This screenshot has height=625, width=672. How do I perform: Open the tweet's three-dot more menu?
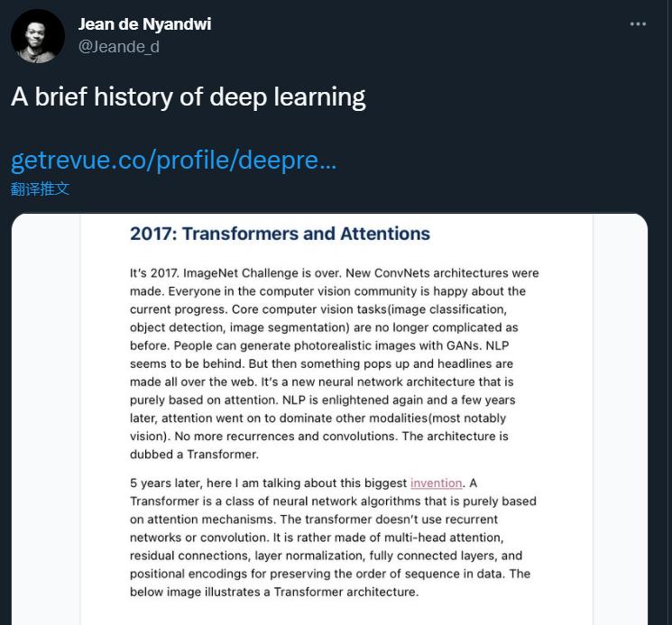pos(638,24)
